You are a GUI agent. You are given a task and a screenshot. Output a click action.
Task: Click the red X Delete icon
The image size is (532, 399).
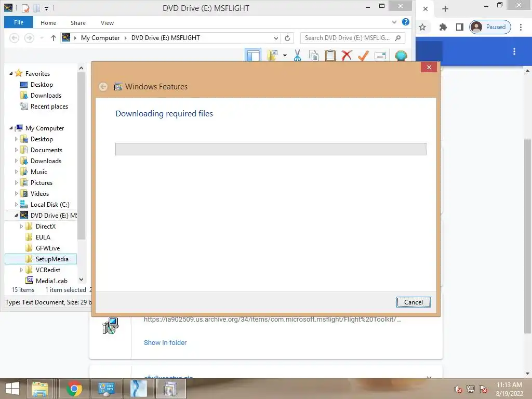tap(347, 55)
